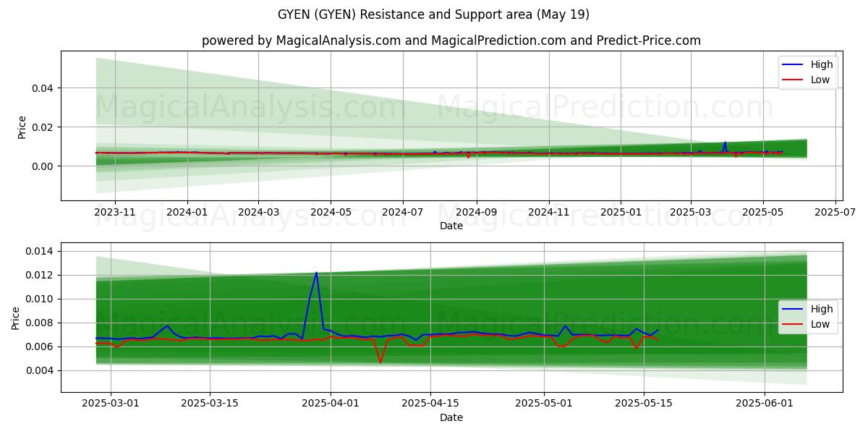This screenshot has height=434, width=868.
Task: Click the '0.004' price tick on the lower chart
Action: [x=41, y=370]
